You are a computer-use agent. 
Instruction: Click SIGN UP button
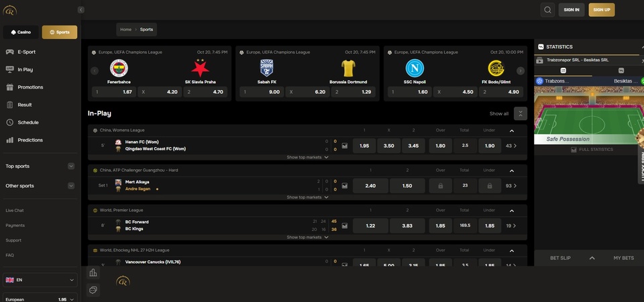point(602,10)
